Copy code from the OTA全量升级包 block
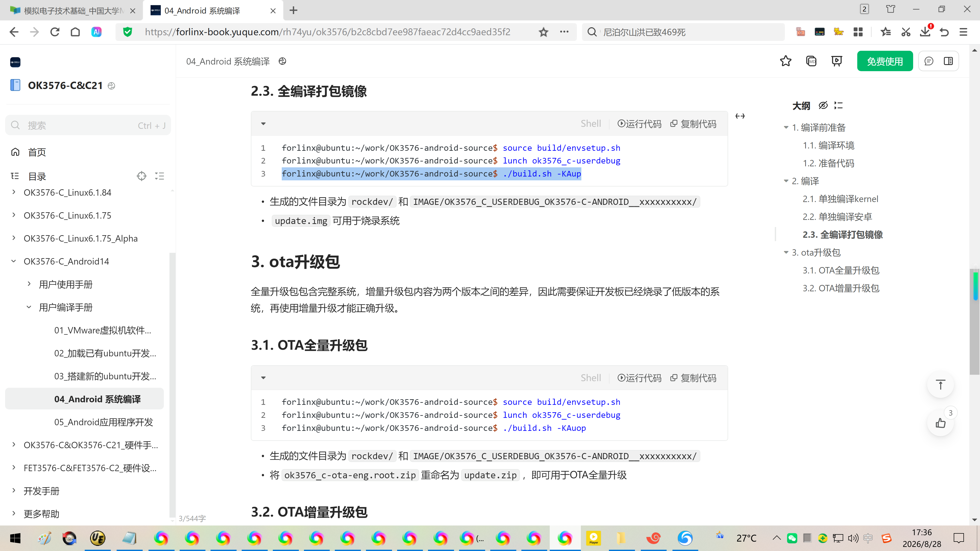The width and height of the screenshot is (980, 551). (x=693, y=378)
